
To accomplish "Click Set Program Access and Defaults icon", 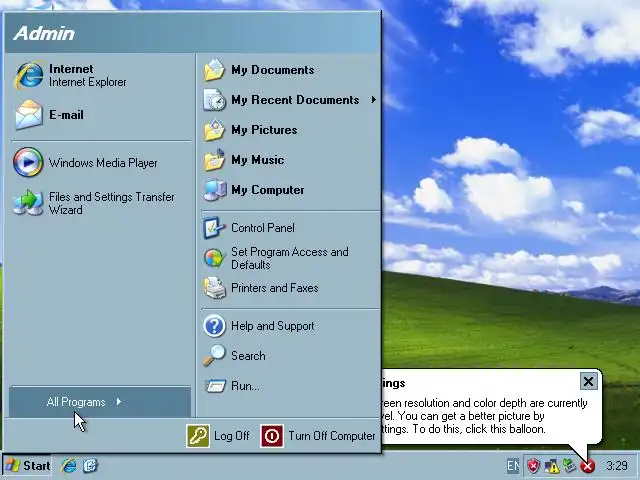I will point(214,258).
